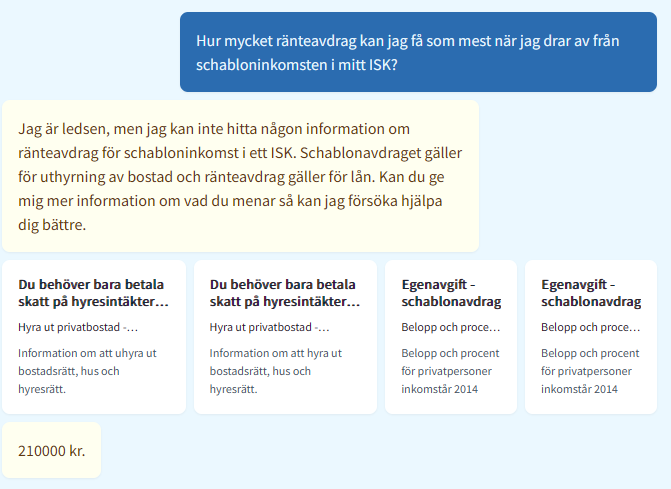This screenshot has width=671, height=489.
Task: Click the bot reply starting "Jag är ledsen"
Action: [x=240, y=176]
